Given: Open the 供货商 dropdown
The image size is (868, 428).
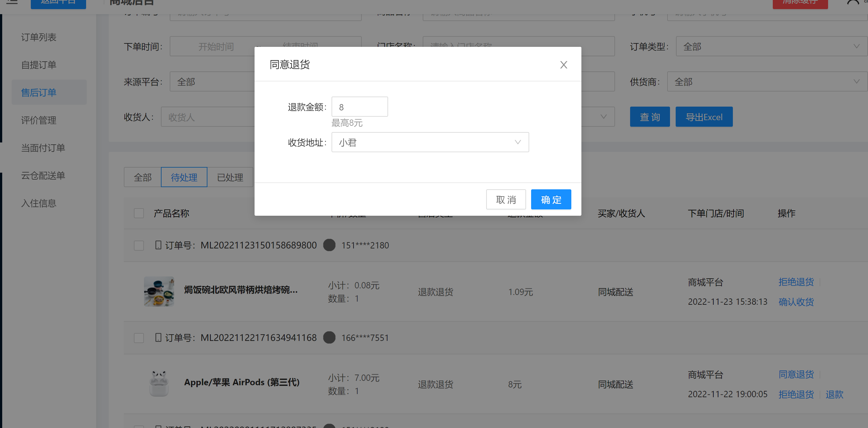Looking at the screenshot, I should pyautogui.click(x=766, y=82).
